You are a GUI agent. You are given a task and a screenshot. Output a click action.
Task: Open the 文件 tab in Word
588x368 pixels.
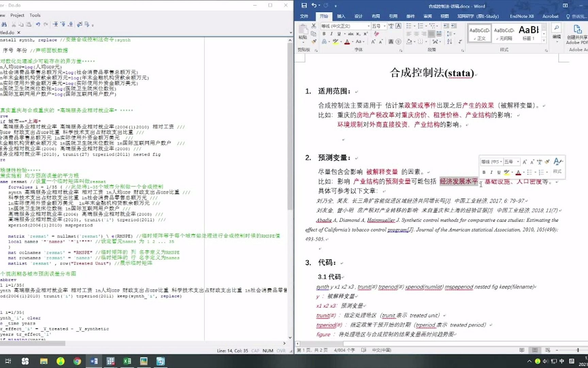[304, 16]
